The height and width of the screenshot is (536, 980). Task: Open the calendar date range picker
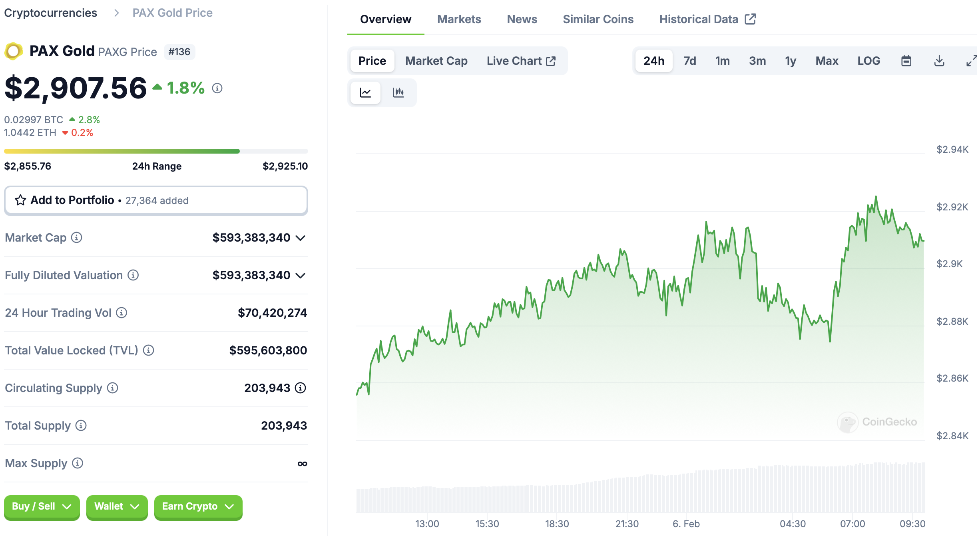906,61
